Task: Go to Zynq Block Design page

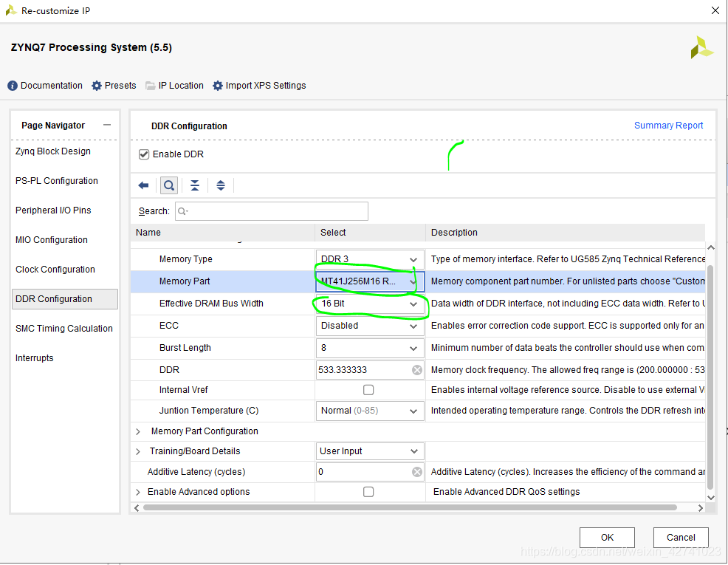Action: (x=53, y=151)
